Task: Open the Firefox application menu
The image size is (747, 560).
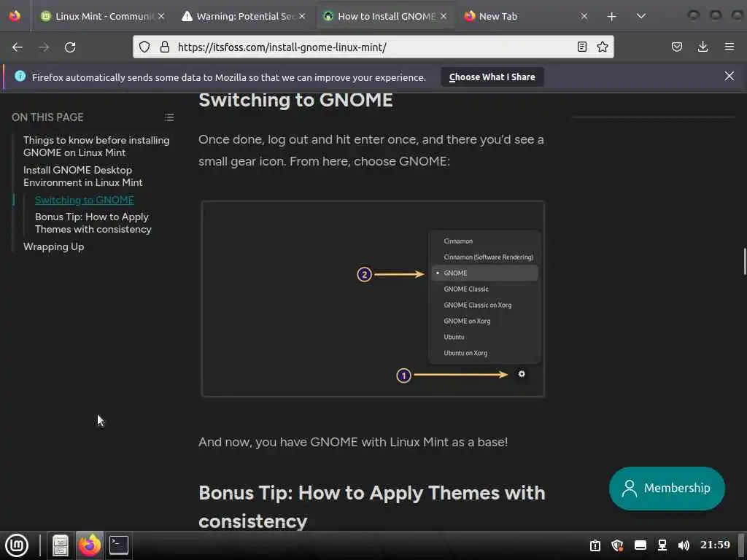Action: pos(729,47)
